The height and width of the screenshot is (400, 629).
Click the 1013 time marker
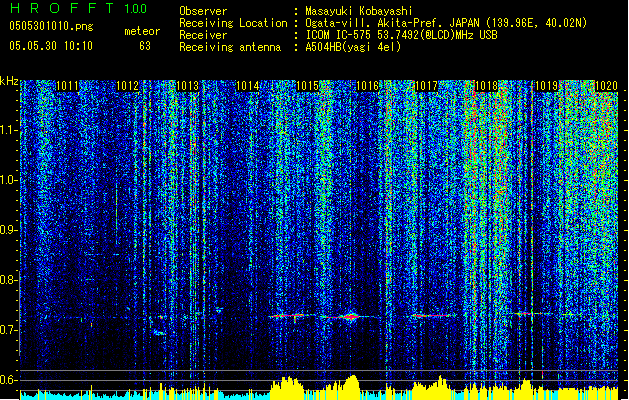pos(187,86)
